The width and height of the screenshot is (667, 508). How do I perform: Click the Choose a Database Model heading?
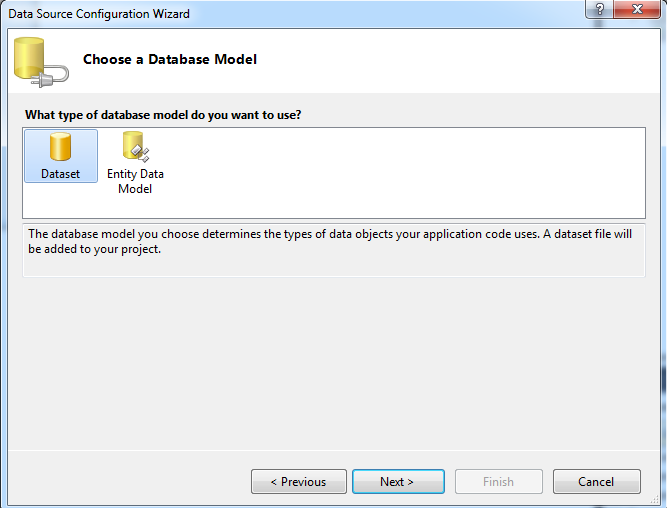[x=170, y=59]
